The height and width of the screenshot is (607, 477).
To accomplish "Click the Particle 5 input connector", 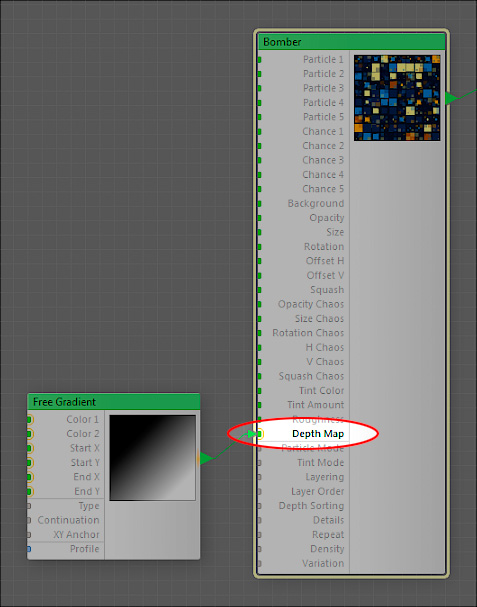I will pyautogui.click(x=259, y=117).
